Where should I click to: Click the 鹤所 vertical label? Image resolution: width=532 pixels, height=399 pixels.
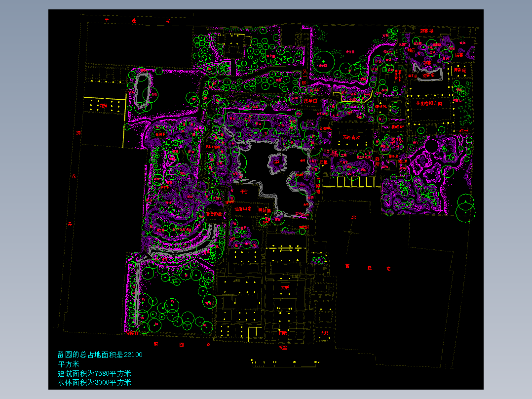pyautogui.click(x=377, y=161)
